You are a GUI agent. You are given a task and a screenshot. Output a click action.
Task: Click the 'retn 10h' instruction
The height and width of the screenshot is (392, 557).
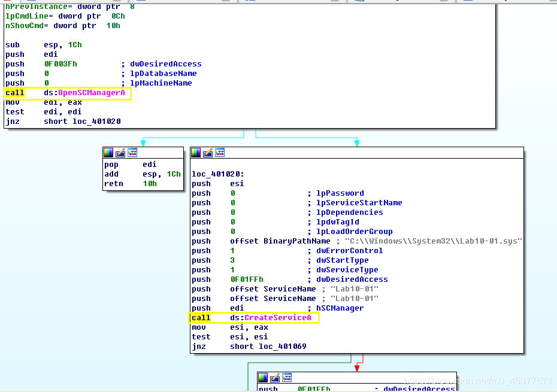click(131, 184)
